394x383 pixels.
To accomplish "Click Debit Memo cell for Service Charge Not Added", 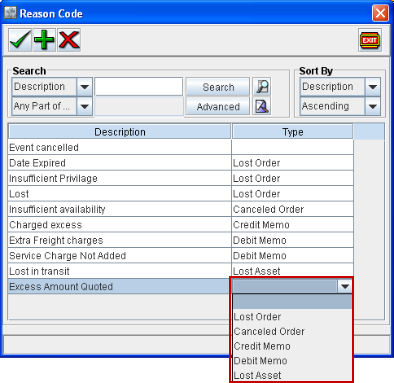I will (x=293, y=256).
